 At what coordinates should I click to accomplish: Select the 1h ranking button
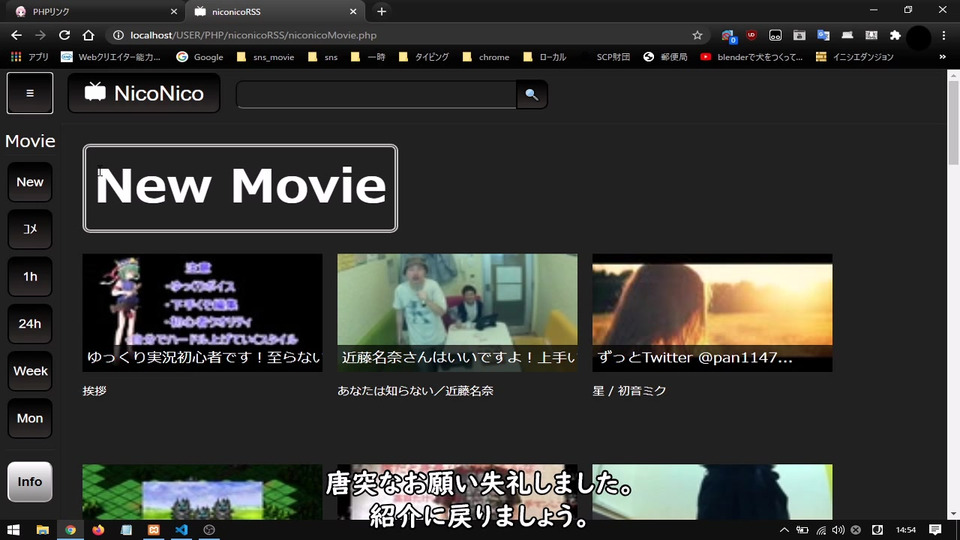(x=30, y=277)
